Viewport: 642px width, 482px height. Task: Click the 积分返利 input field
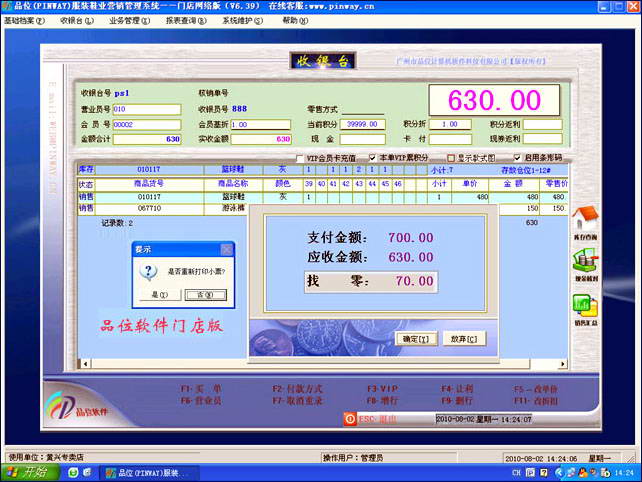point(543,124)
